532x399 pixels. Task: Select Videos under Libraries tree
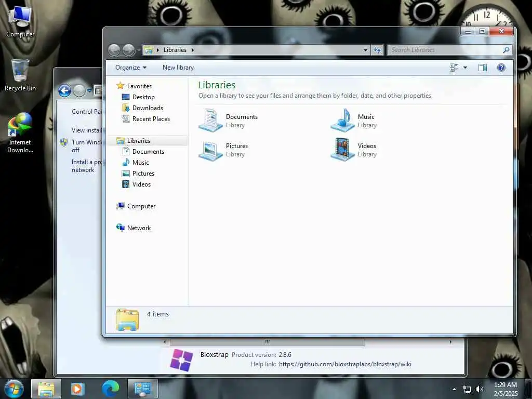tap(141, 184)
